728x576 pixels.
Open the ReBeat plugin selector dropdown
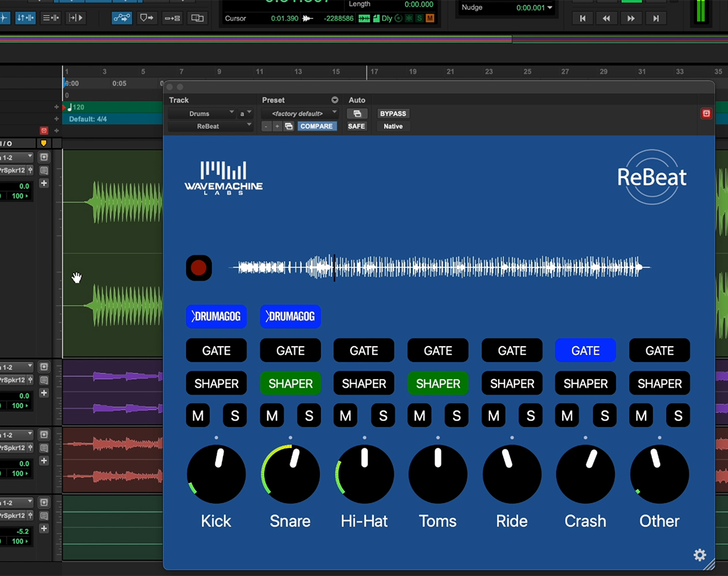210,126
